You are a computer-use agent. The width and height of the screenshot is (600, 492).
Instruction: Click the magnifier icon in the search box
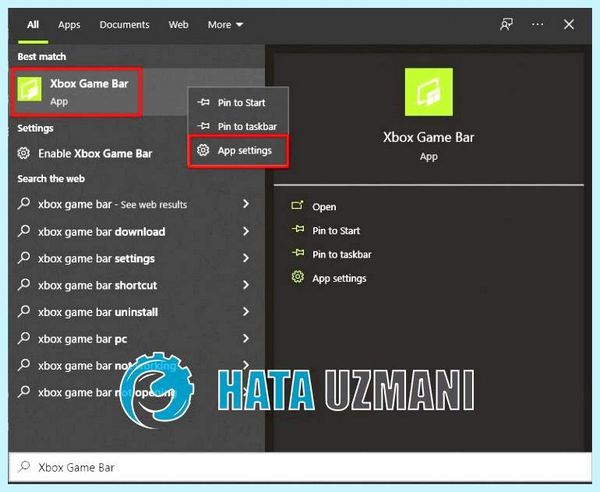coord(24,466)
